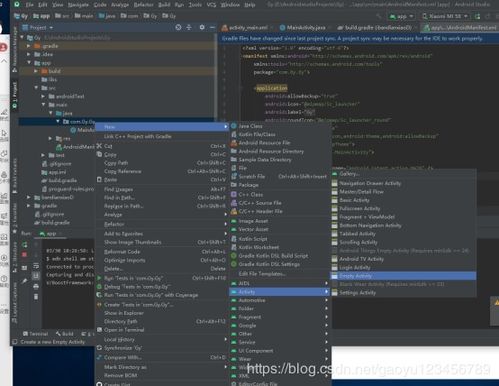Open the VCS menu

(x=211, y=5)
